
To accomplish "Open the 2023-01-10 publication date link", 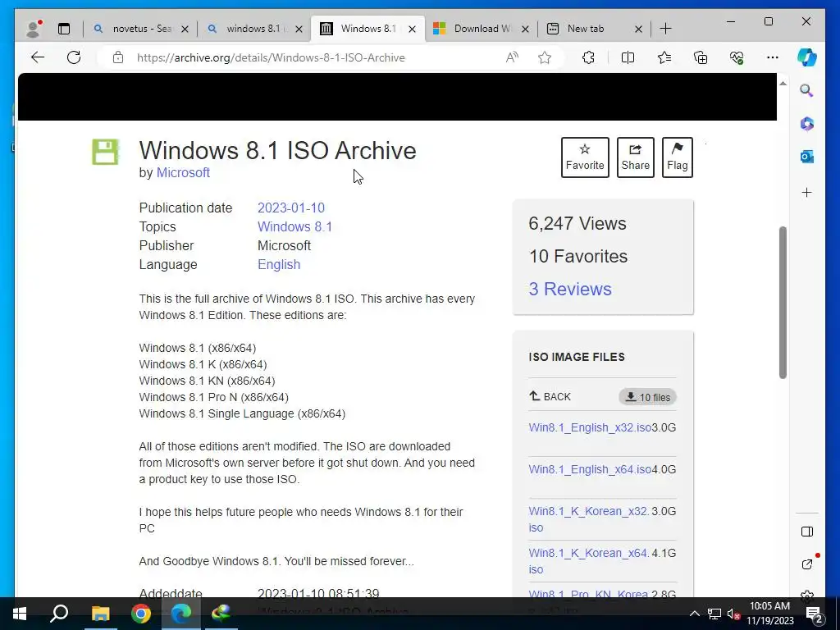I will coord(291,208).
